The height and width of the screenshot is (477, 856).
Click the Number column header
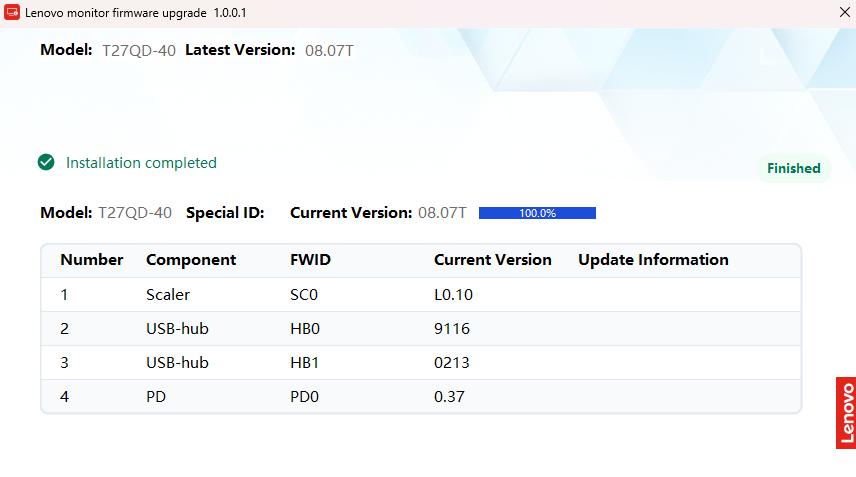click(x=91, y=260)
